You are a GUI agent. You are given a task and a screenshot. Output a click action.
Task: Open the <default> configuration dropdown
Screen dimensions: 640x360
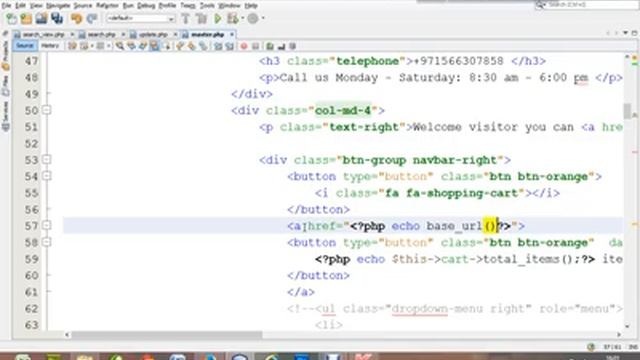tap(141, 18)
